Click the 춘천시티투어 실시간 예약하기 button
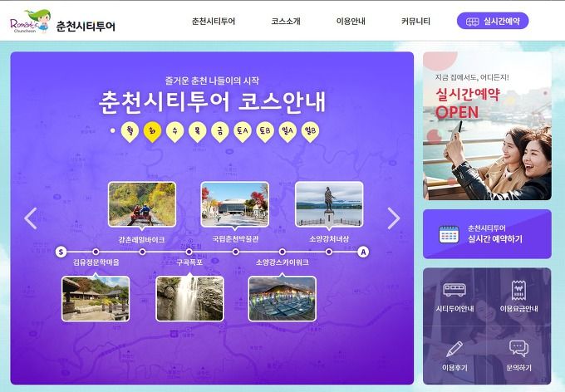The image size is (565, 392). click(x=487, y=234)
